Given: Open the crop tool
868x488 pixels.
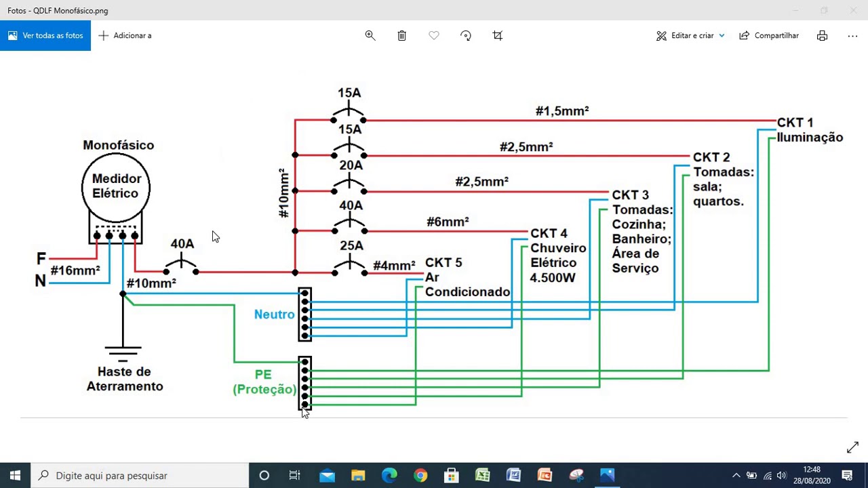Looking at the screenshot, I should (498, 35).
